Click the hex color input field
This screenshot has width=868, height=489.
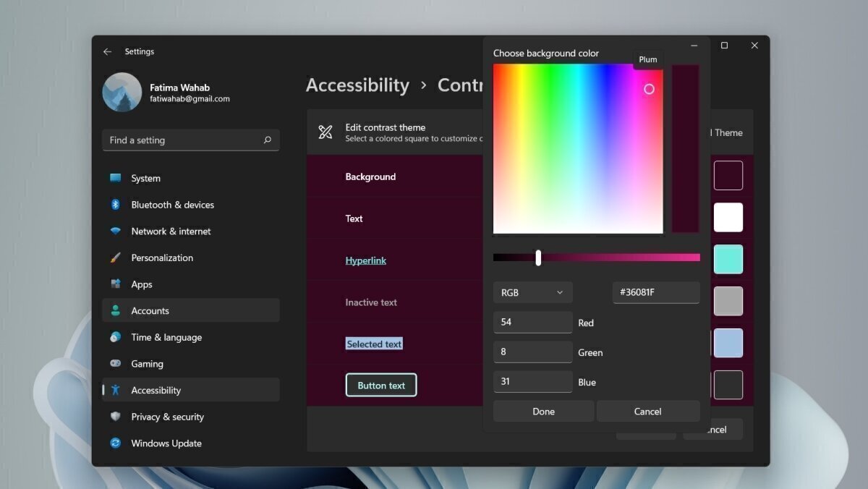(x=655, y=292)
